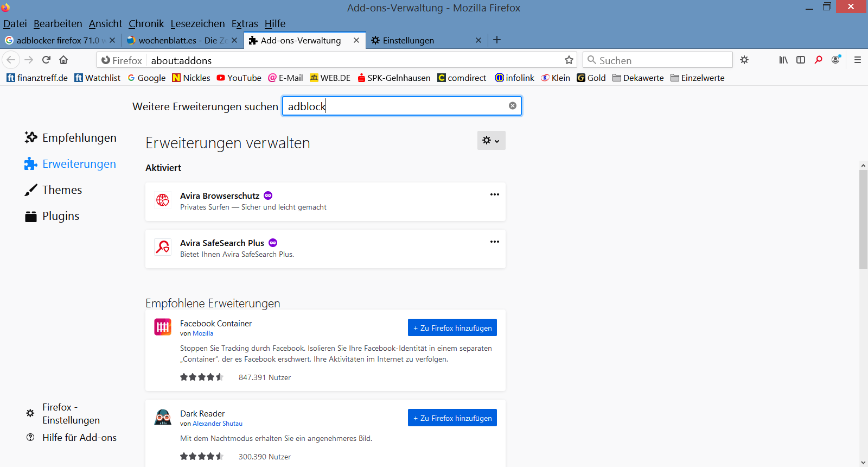Open Hilfe für Add-ons link
868x467 pixels.
(72, 438)
